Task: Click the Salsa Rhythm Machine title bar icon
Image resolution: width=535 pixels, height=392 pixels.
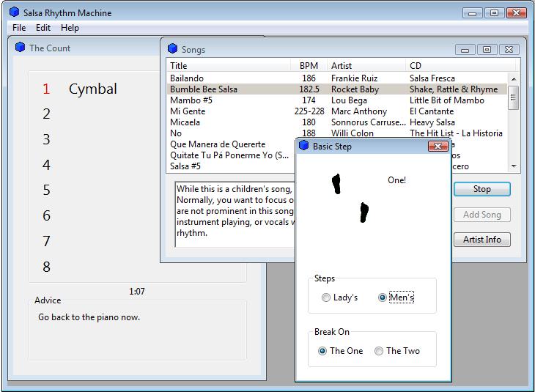Action: 14,12
